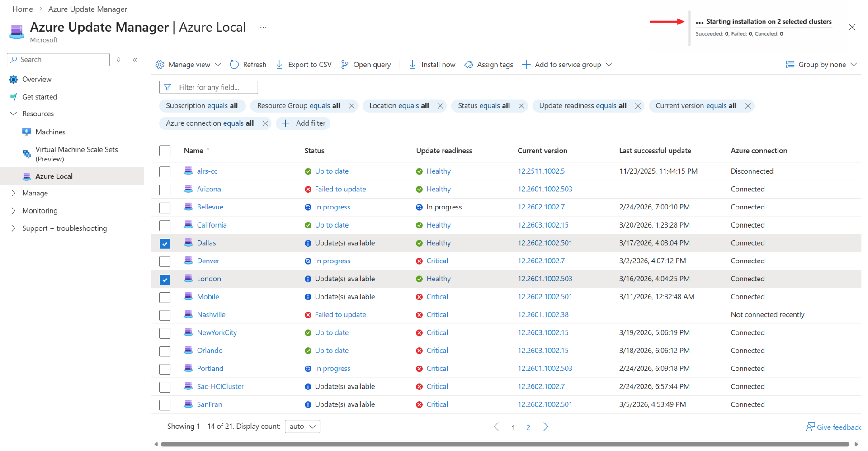
Task: Open Overview in the sidebar
Action: (37, 80)
